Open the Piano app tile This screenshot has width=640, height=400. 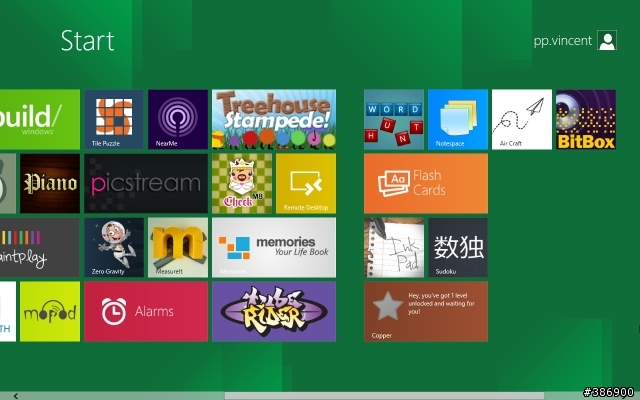click(50, 183)
